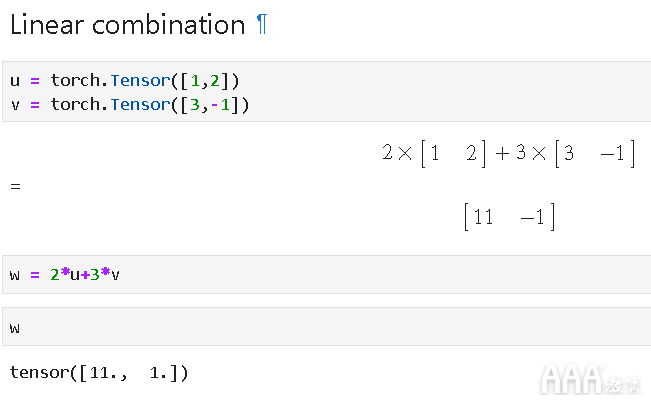Click the word Tensor on the v line

140,104
